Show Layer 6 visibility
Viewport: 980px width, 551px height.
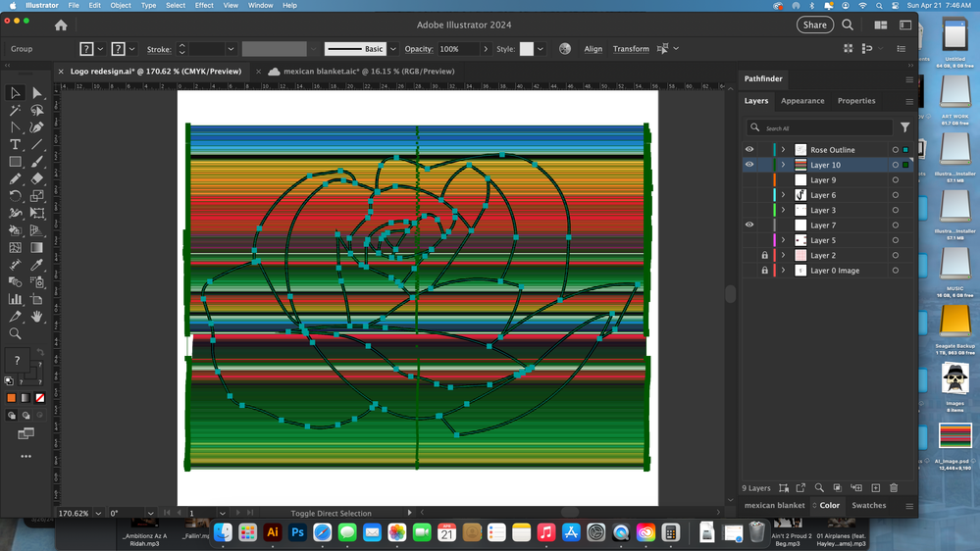pos(749,195)
